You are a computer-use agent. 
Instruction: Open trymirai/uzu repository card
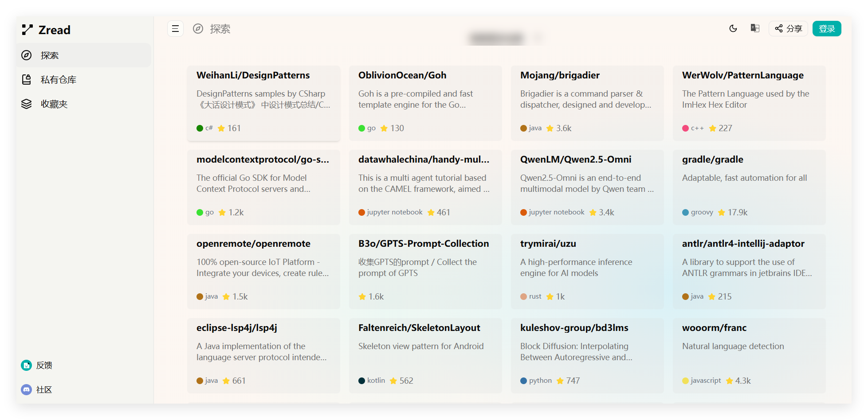pos(587,272)
